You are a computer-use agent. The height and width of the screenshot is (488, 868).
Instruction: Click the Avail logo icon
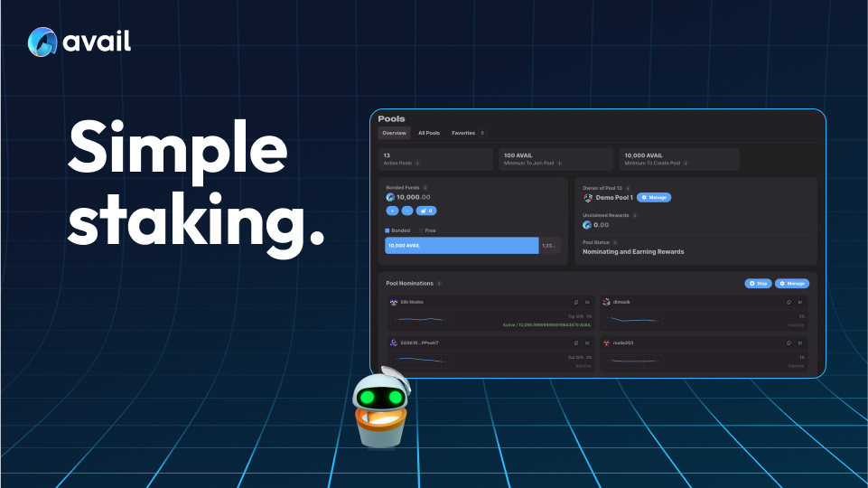click(x=43, y=42)
